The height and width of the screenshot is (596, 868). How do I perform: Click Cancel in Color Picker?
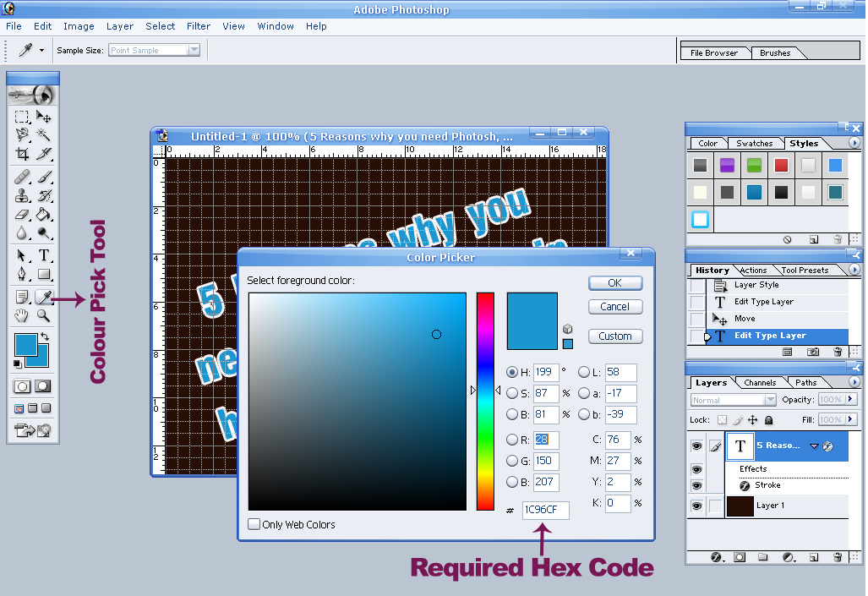[x=615, y=307]
